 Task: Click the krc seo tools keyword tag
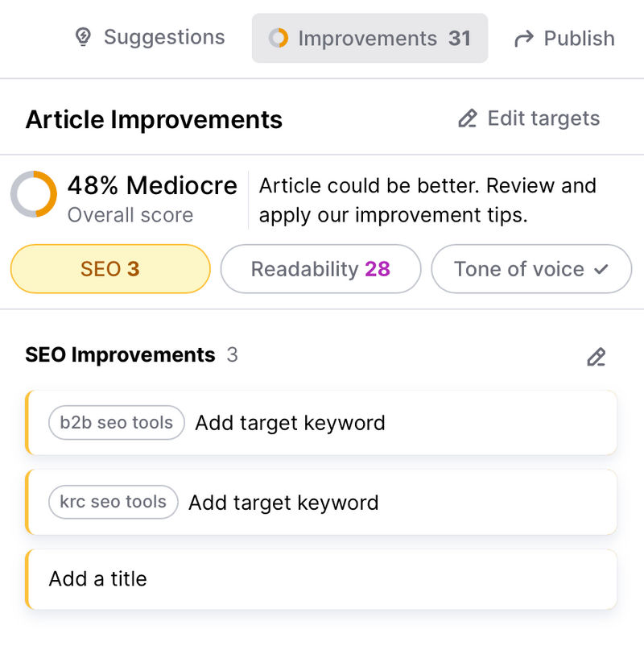pyautogui.click(x=114, y=502)
